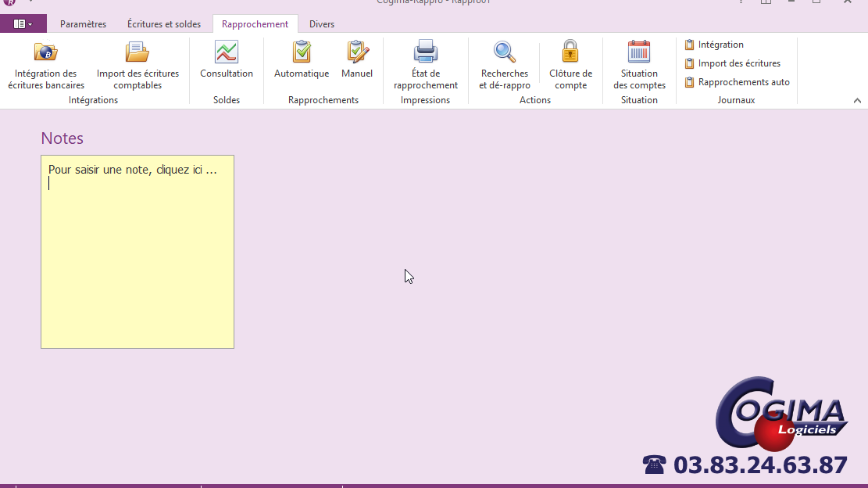868x488 pixels.
Task: Open Recherches et dé-rappro magnifier
Action: point(505,53)
